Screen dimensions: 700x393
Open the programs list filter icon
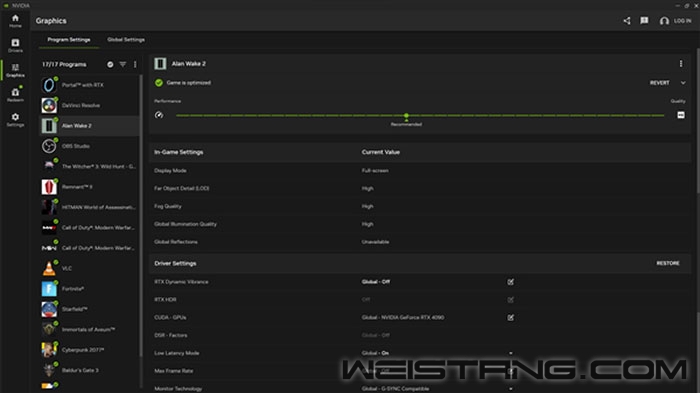click(123, 64)
